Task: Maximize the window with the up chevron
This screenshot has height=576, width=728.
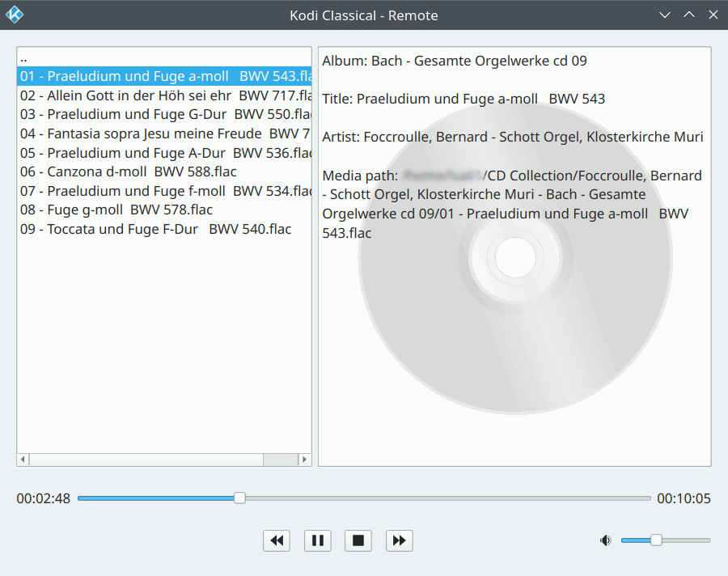Action: (x=689, y=15)
